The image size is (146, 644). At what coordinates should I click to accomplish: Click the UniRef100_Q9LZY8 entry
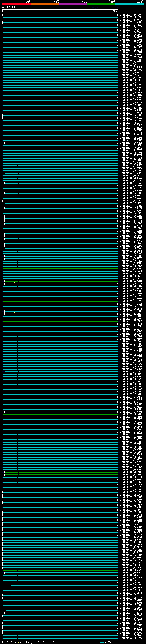pyautogui.click(x=131, y=65)
